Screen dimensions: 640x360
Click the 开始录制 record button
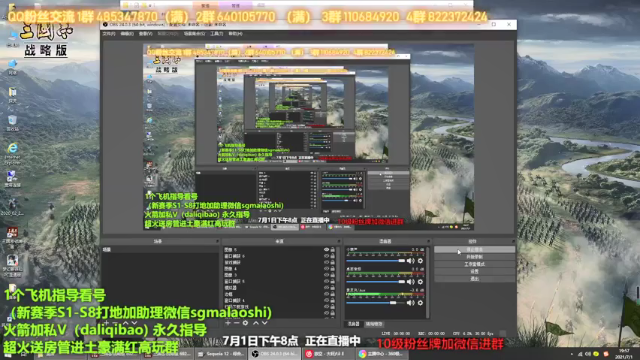click(x=474, y=257)
